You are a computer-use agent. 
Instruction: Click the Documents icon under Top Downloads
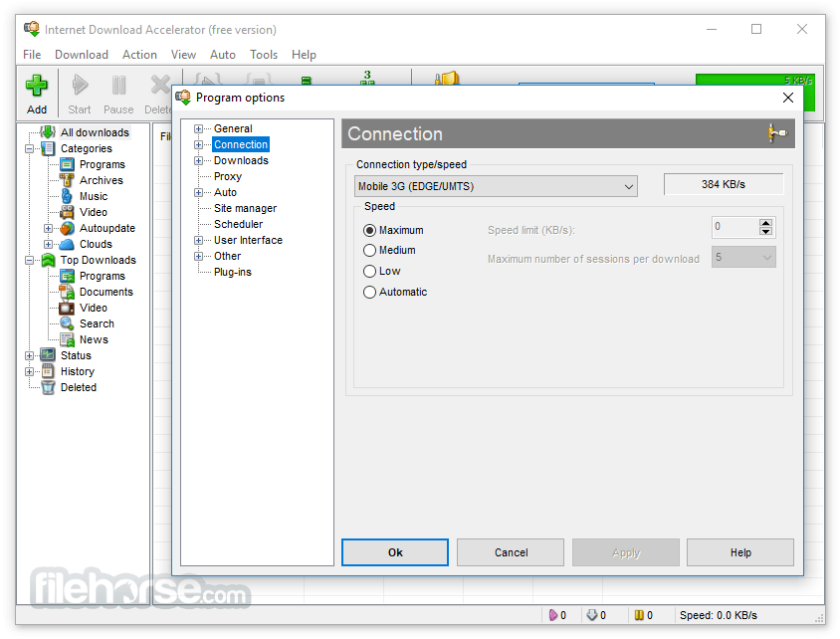(67, 292)
